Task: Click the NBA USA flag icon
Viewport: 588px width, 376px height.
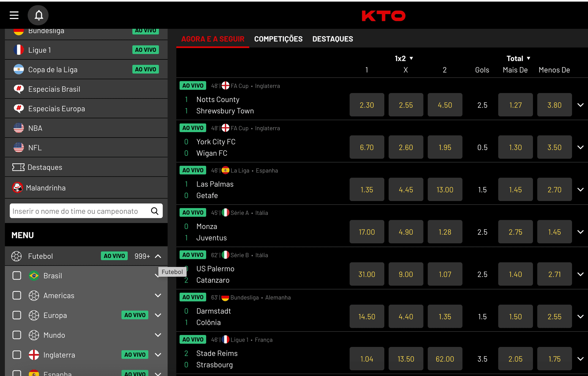Action: tap(19, 128)
